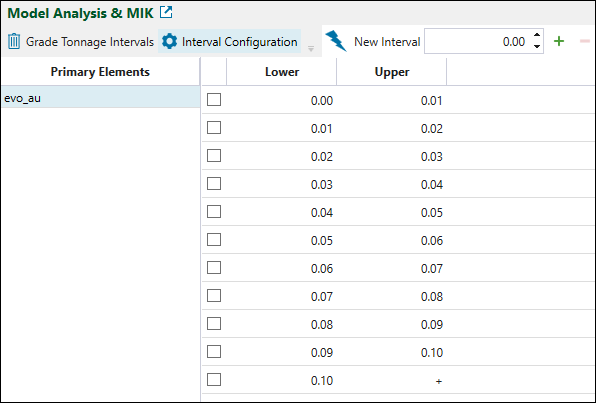Enable the 0.10+ interval checkbox

(214, 379)
